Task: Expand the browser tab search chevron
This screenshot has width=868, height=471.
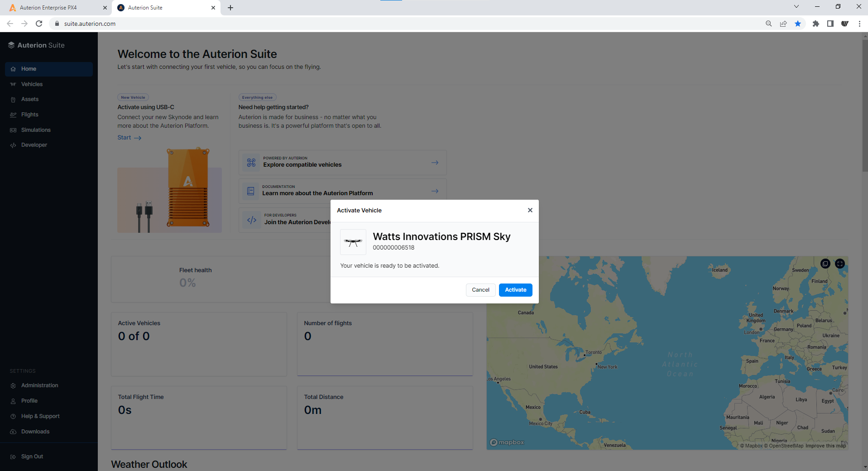Action: (796, 7)
